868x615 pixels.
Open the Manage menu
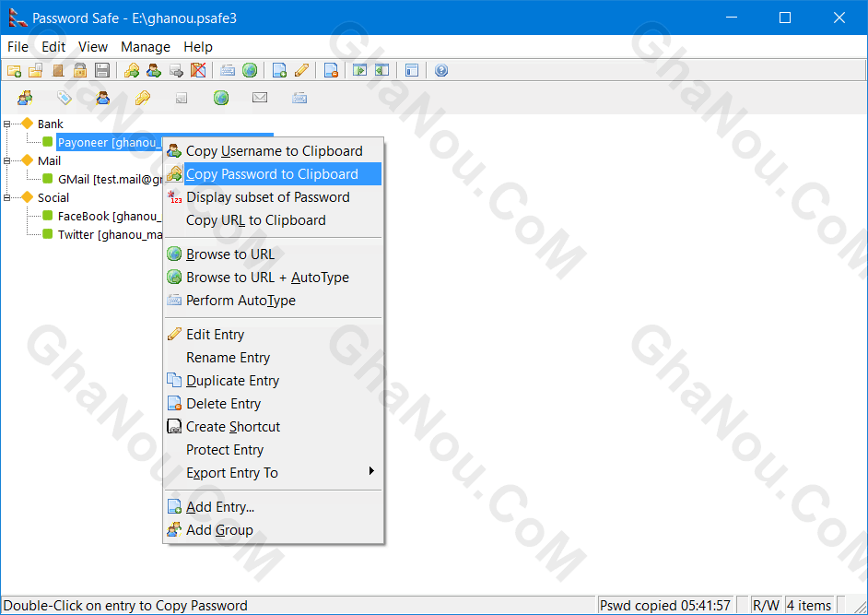(145, 47)
